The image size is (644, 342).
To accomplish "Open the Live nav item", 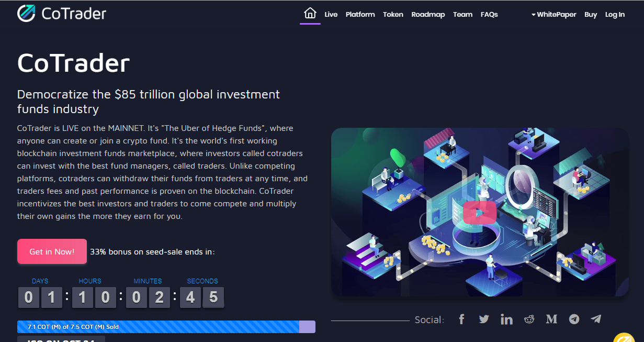I will coord(331,15).
